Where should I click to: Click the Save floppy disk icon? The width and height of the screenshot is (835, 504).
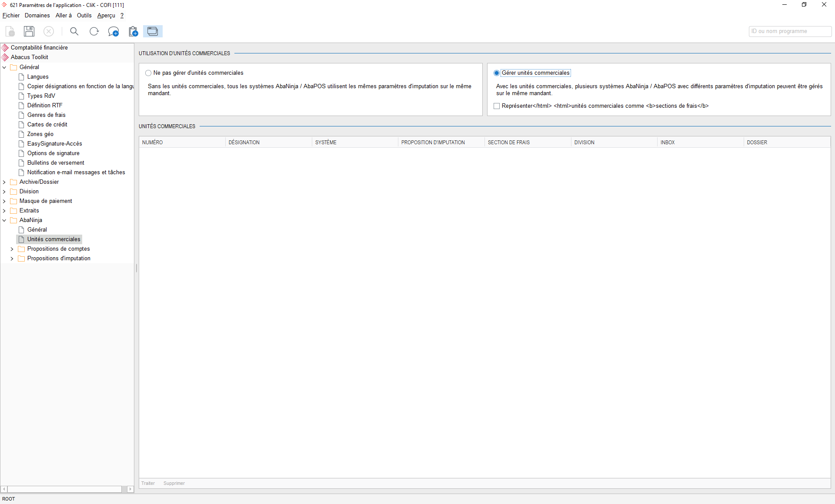(29, 31)
